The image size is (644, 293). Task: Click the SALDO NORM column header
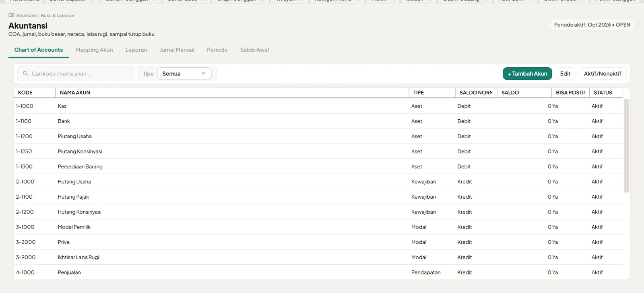click(x=476, y=93)
